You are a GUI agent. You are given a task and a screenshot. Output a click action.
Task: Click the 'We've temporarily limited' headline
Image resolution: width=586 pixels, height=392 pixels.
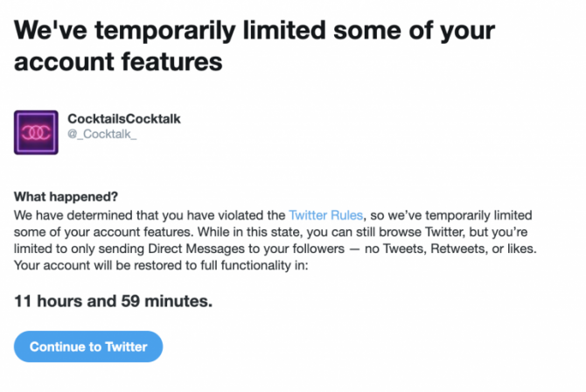pyautogui.click(x=255, y=31)
